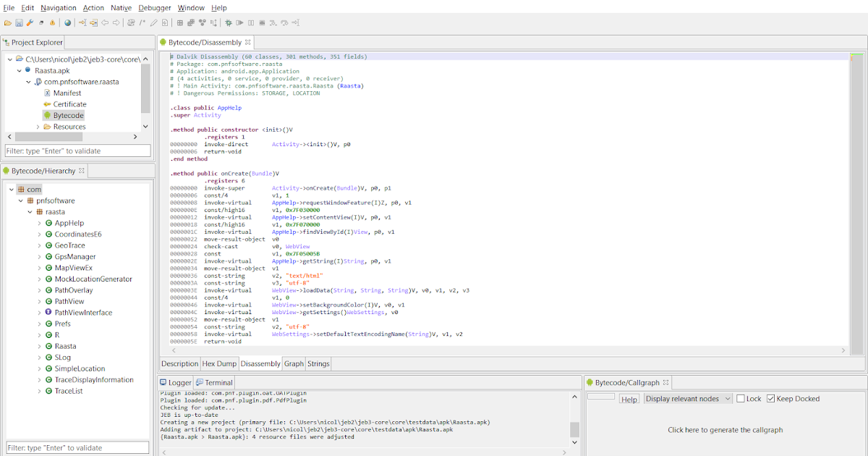Select the Prefs class in hierarchy
The image size is (868, 456).
(x=63, y=324)
